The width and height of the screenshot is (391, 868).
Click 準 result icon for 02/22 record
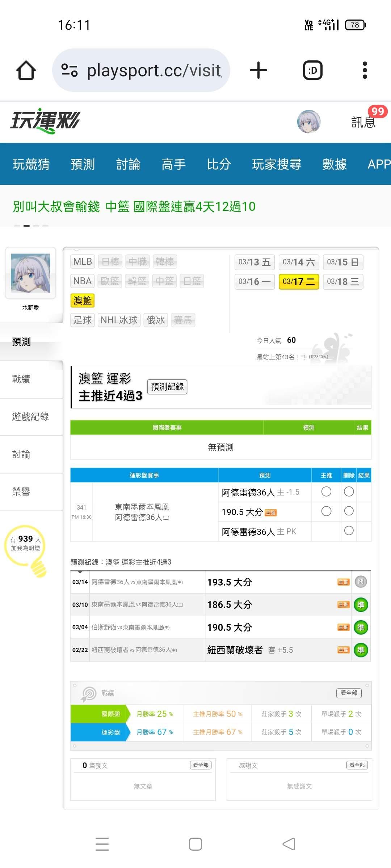tap(361, 650)
